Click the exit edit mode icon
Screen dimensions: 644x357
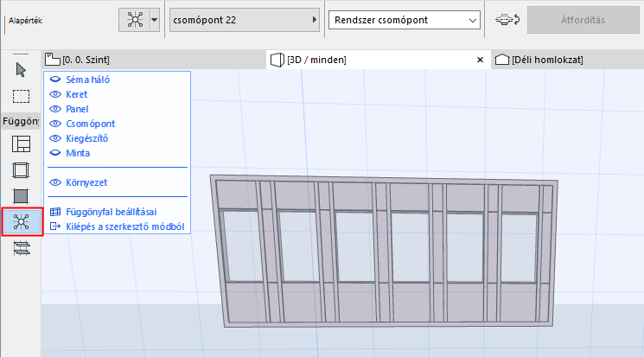55,226
